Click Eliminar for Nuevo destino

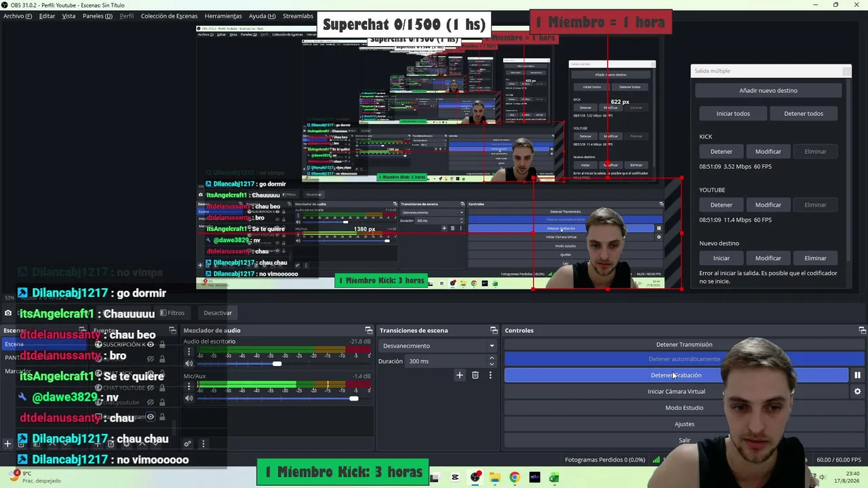tap(815, 258)
